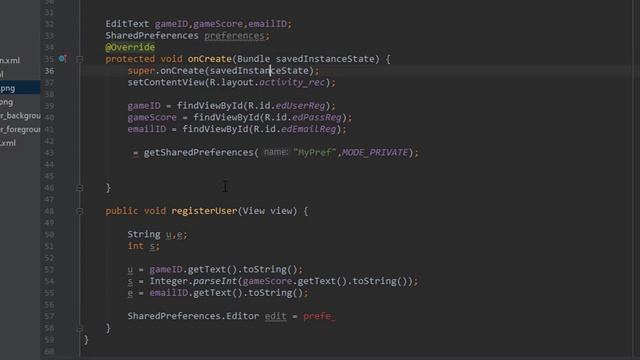Click activity_rec layout reference
640x360 pixels.
point(292,83)
